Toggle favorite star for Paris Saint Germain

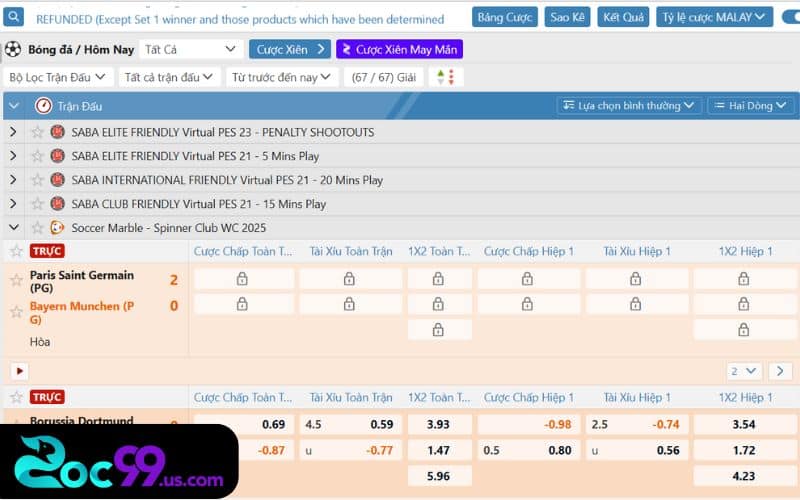(x=15, y=280)
